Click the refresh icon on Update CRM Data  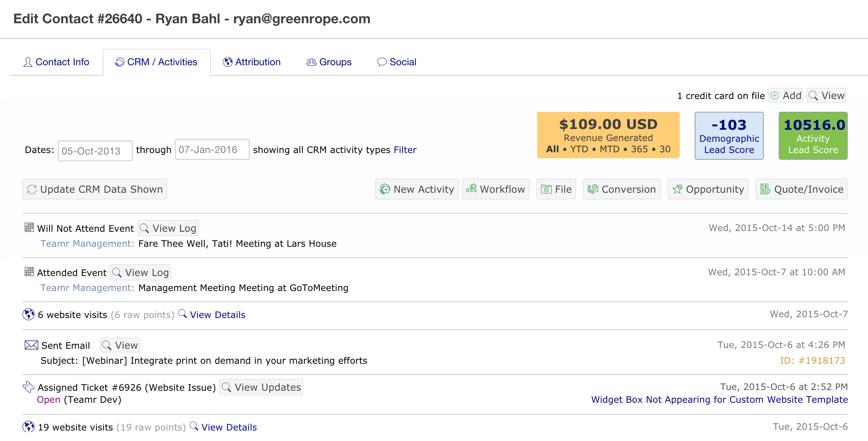[32, 189]
